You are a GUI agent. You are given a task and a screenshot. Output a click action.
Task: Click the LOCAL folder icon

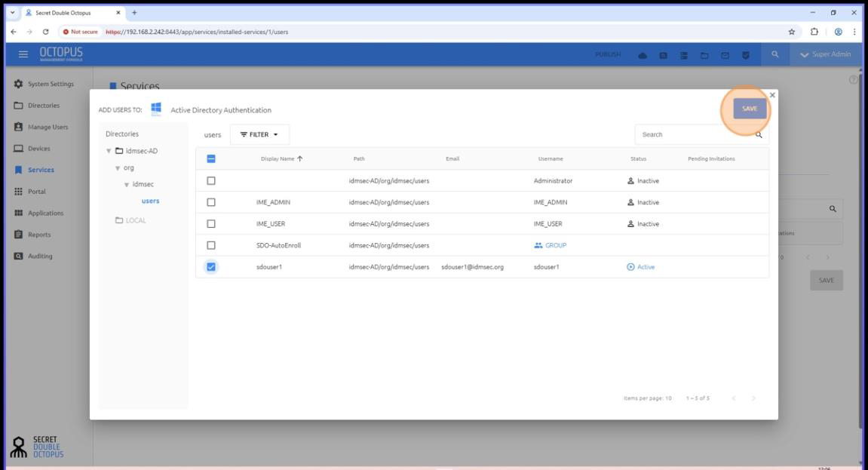(x=119, y=220)
